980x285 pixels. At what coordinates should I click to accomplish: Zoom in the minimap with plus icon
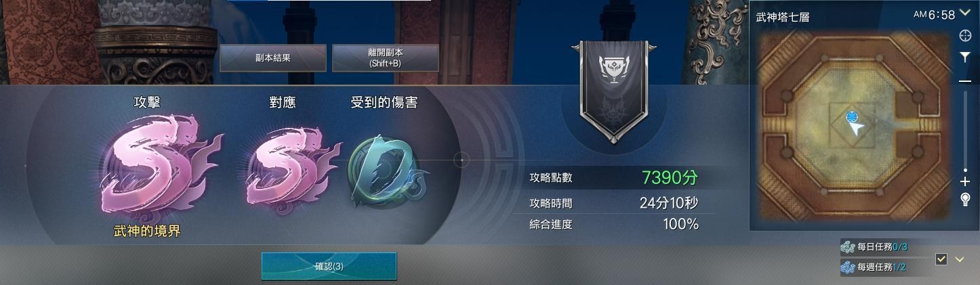[x=965, y=181]
